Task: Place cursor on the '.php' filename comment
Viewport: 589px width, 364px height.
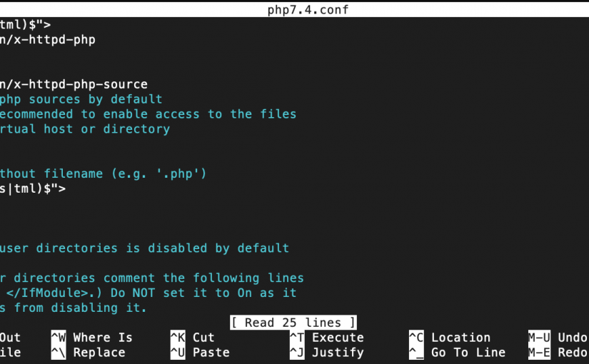Action: tap(103, 173)
